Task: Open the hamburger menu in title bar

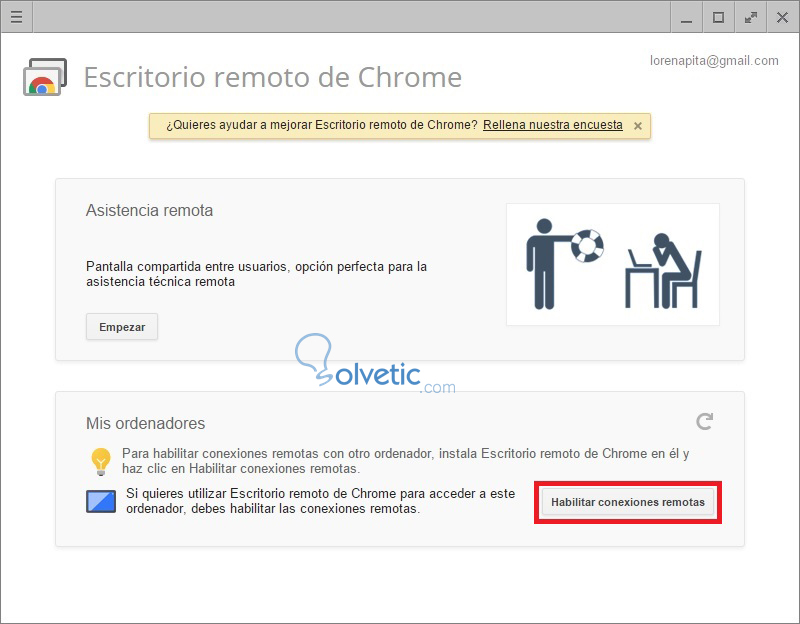Action: tap(16, 17)
